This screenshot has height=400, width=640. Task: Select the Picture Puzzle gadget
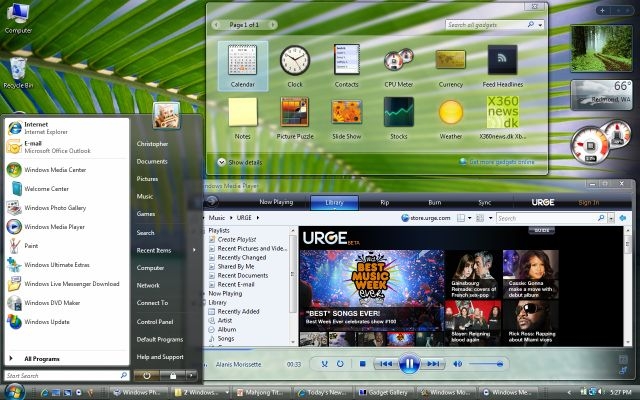[295, 118]
